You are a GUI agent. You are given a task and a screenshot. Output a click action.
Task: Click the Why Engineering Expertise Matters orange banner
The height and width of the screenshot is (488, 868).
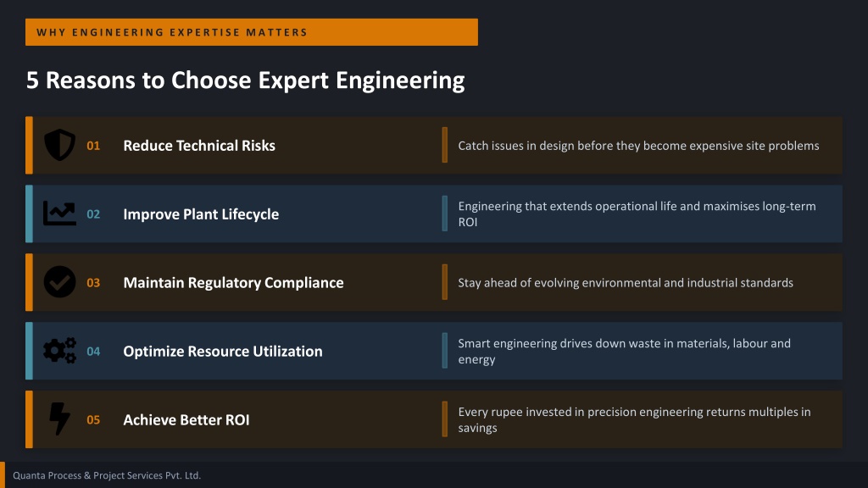tap(251, 32)
